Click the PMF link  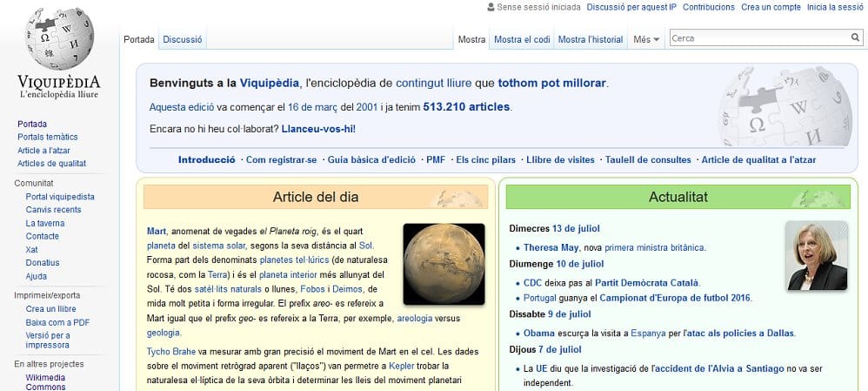436,159
